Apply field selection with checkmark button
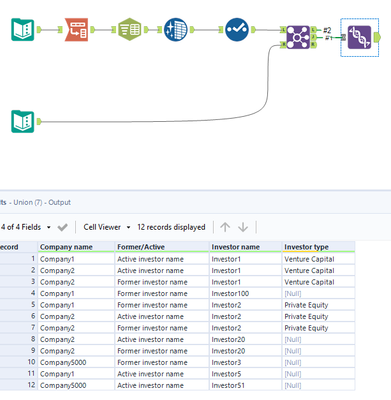The height and width of the screenshot is (400, 391). [62, 227]
